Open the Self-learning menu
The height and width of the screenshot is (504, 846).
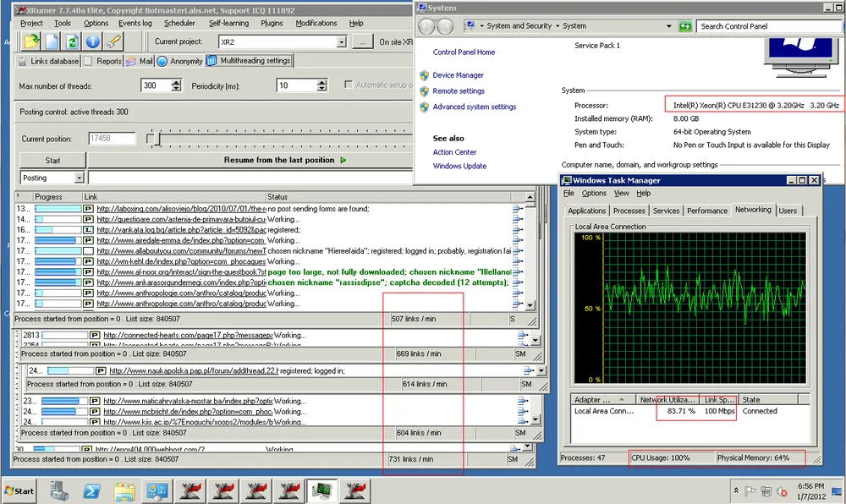(x=228, y=23)
